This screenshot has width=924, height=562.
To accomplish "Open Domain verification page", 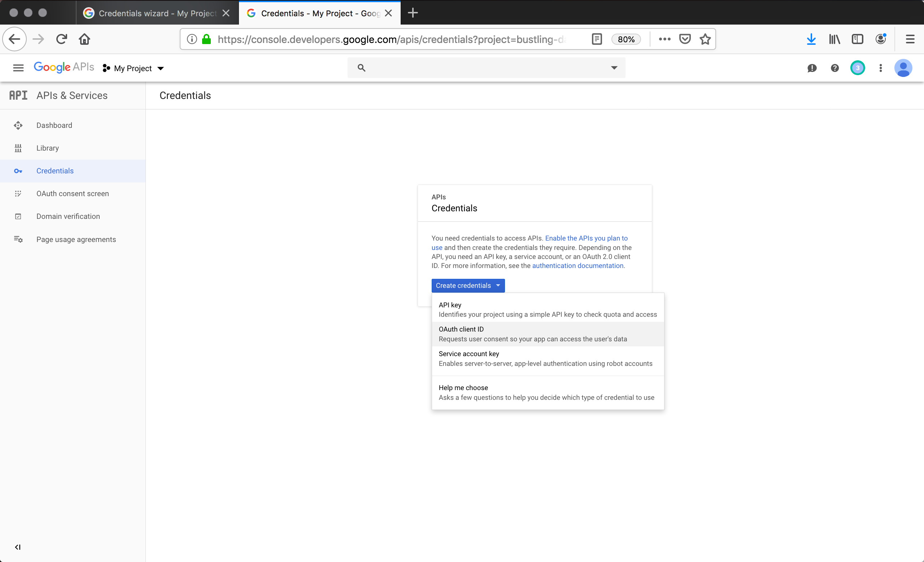I will click(x=73, y=216).
